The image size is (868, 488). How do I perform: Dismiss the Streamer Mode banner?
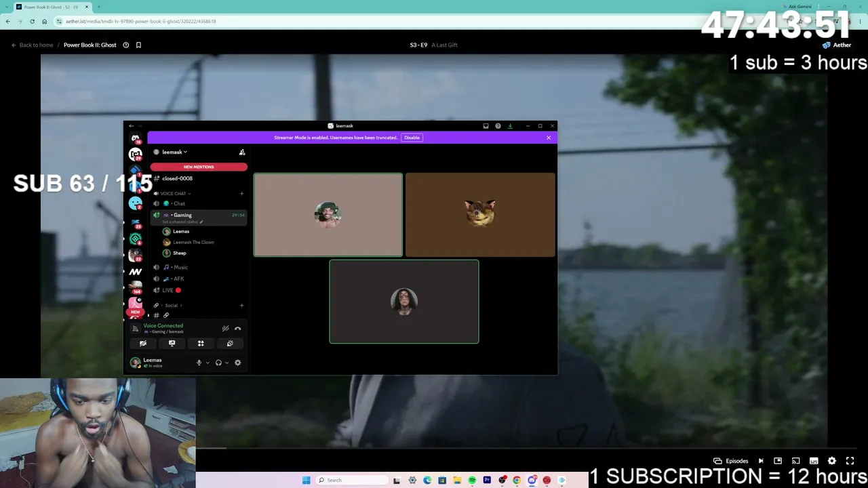[x=549, y=138]
